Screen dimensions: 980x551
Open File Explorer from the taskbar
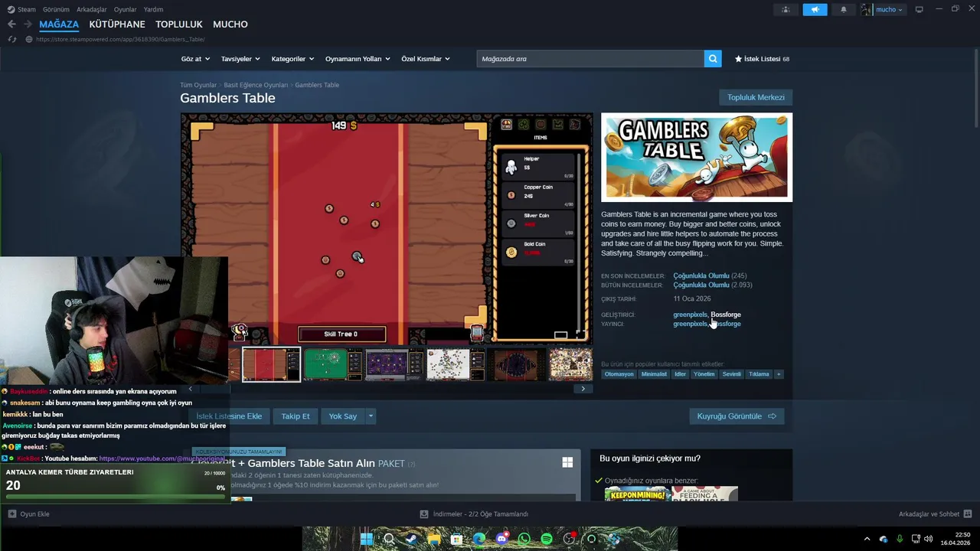click(434, 539)
